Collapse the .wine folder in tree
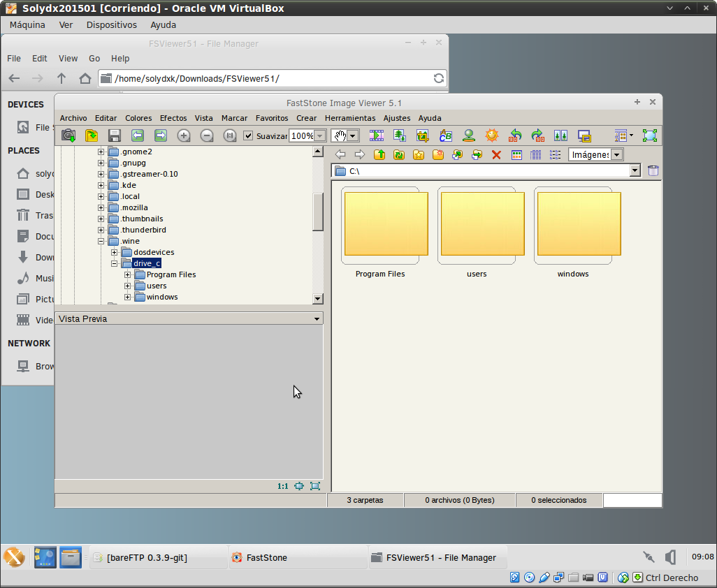The height and width of the screenshot is (588, 717). (101, 241)
